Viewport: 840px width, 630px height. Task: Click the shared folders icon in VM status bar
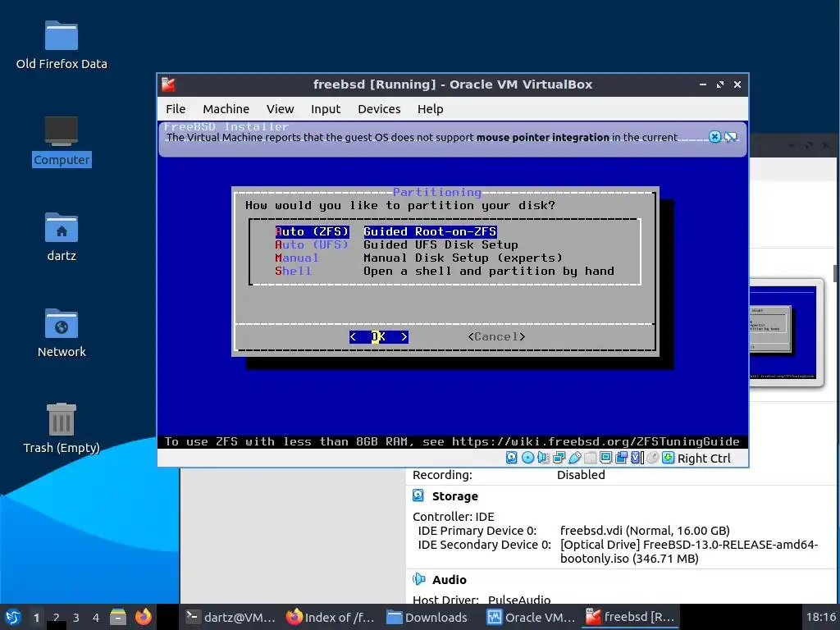pyautogui.click(x=591, y=458)
